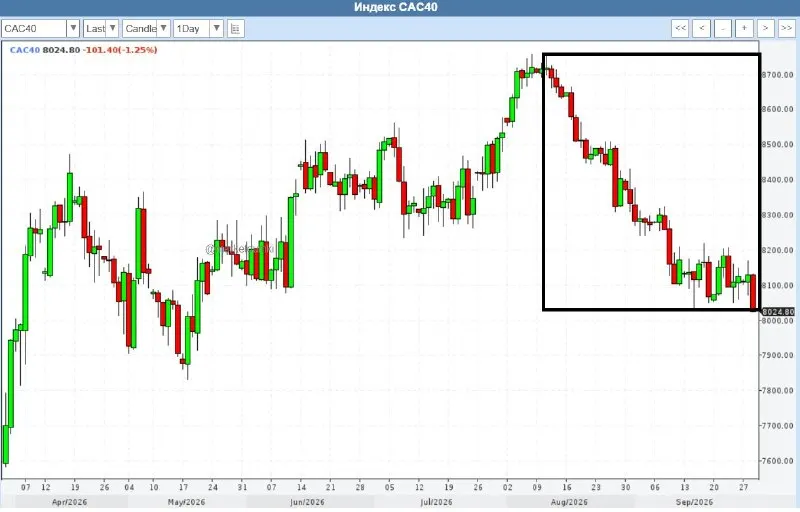Click the 10 date tick label
This screenshot has width=800, height=512.
pos(154,488)
